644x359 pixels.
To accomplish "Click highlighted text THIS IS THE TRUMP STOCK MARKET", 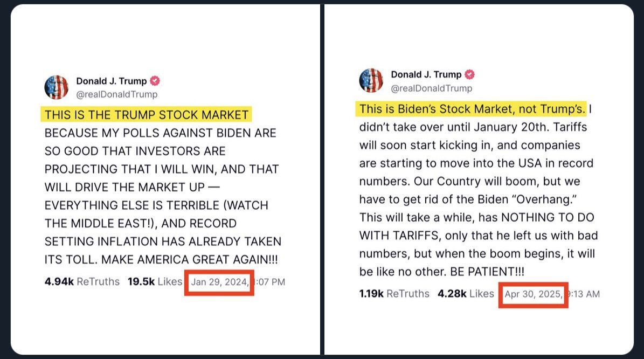I will [x=147, y=115].
